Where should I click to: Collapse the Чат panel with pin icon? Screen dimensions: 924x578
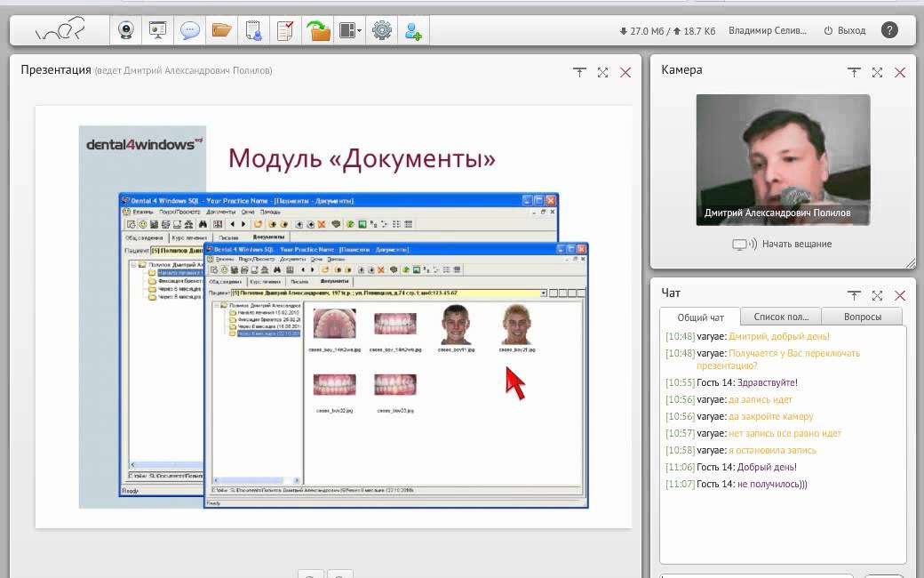854,295
